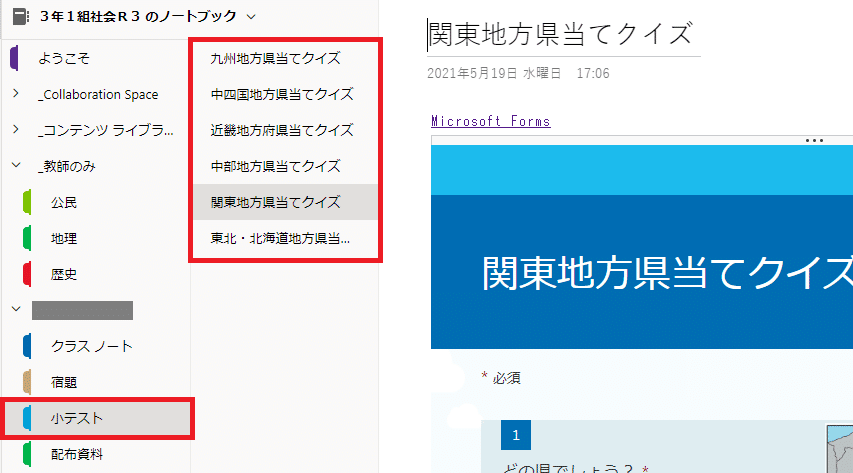This screenshot has height=473, width=853.
Task: Click the tan 宿題 tab icon
Action: click(x=27, y=382)
